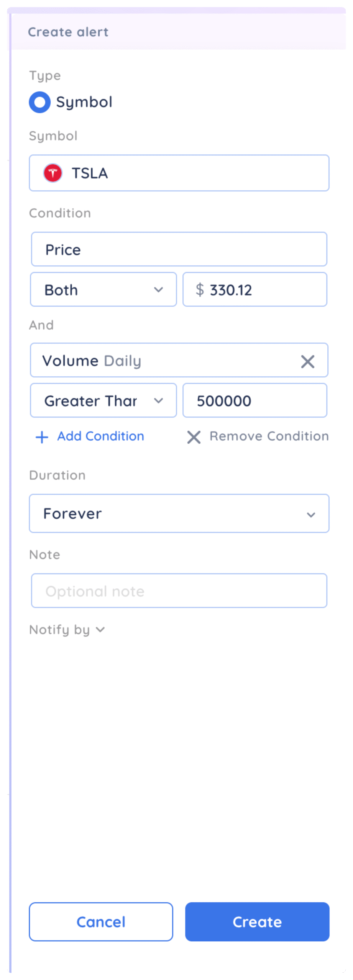
Task: Open the Greater Than comparison dropdown
Action: (x=103, y=401)
